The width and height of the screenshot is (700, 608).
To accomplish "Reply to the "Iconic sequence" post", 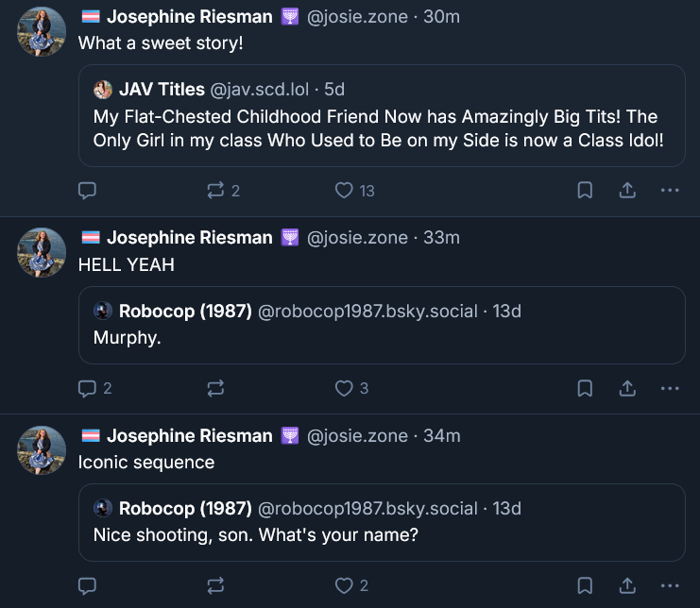I will click(87, 585).
